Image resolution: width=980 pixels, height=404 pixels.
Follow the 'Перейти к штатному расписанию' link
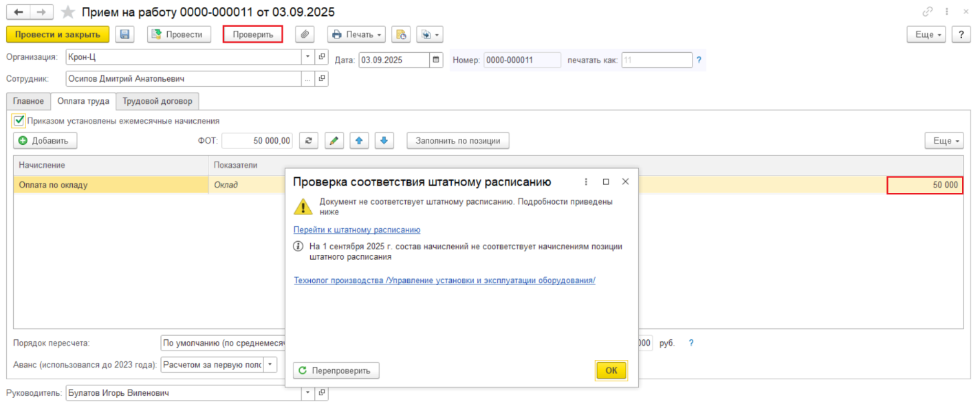click(x=357, y=230)
